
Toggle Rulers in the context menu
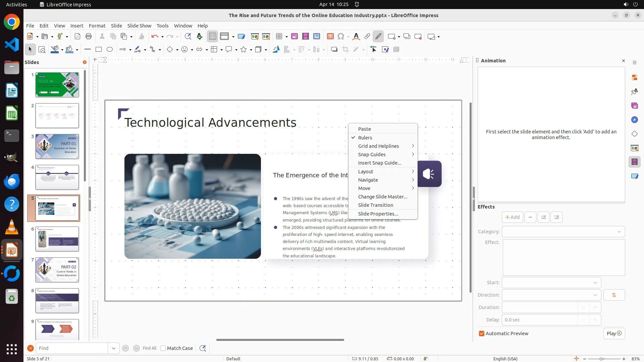pos(365,138)
